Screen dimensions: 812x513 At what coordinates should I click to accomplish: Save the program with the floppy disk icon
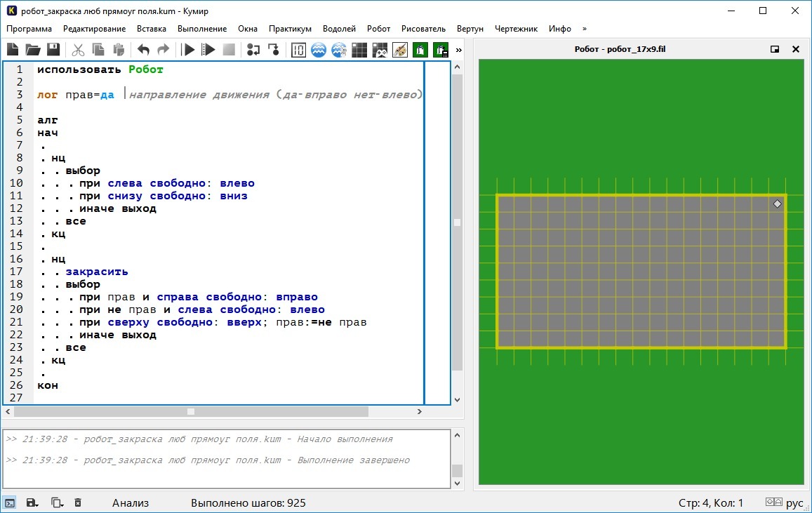point(53,50)
